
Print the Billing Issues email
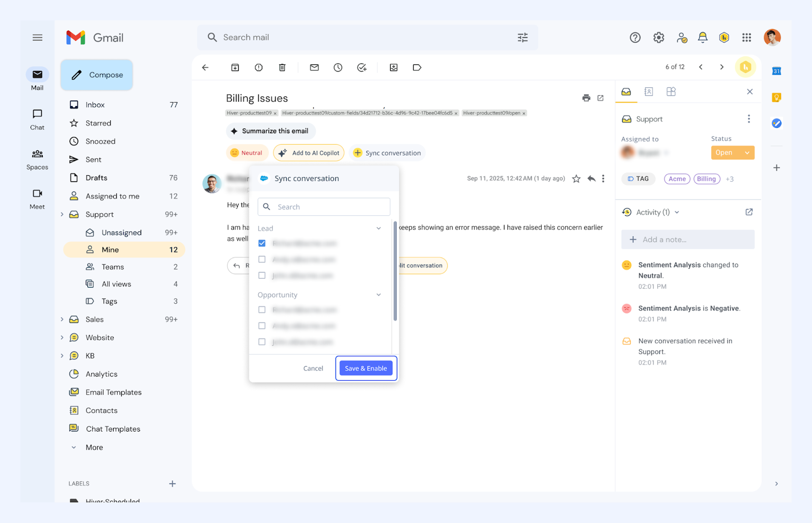point(586,98)
